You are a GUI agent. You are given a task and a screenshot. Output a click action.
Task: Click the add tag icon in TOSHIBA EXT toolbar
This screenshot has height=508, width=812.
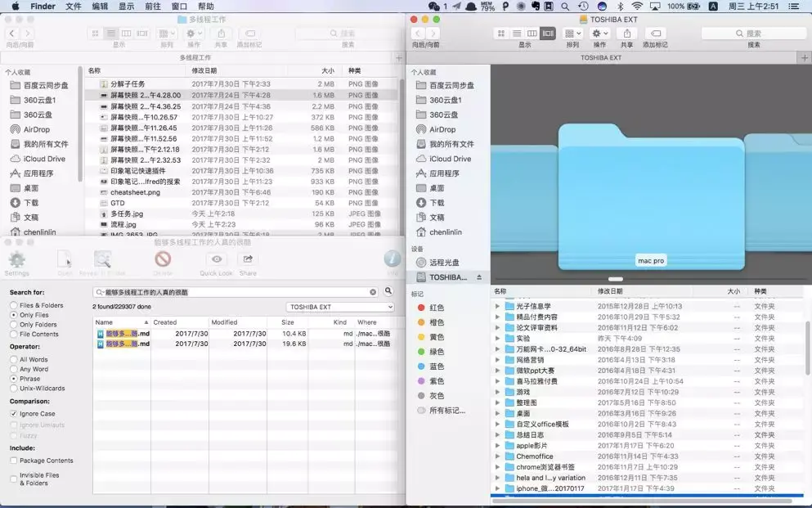coord(656,34)
